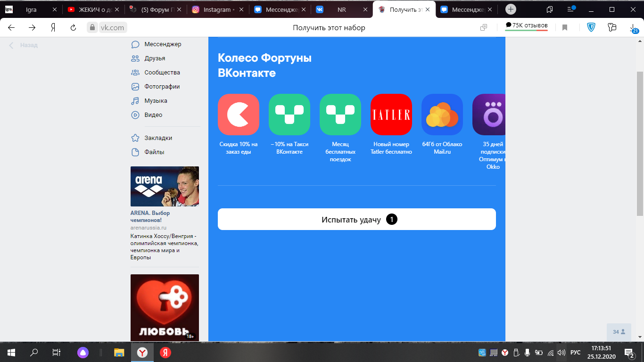Open the notification center with badge 2
644x362 pixels.
click(x=629, y=353)
